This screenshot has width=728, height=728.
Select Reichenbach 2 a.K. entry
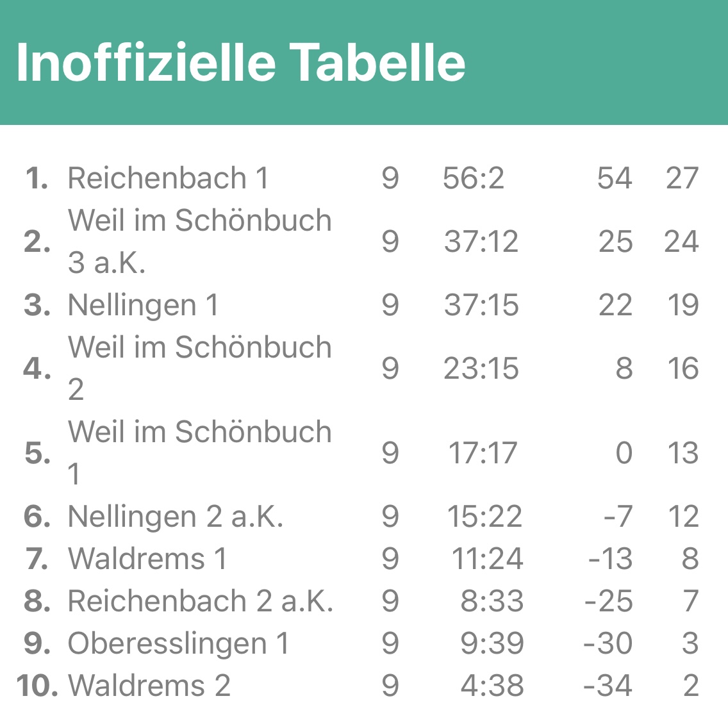(200, 601)
